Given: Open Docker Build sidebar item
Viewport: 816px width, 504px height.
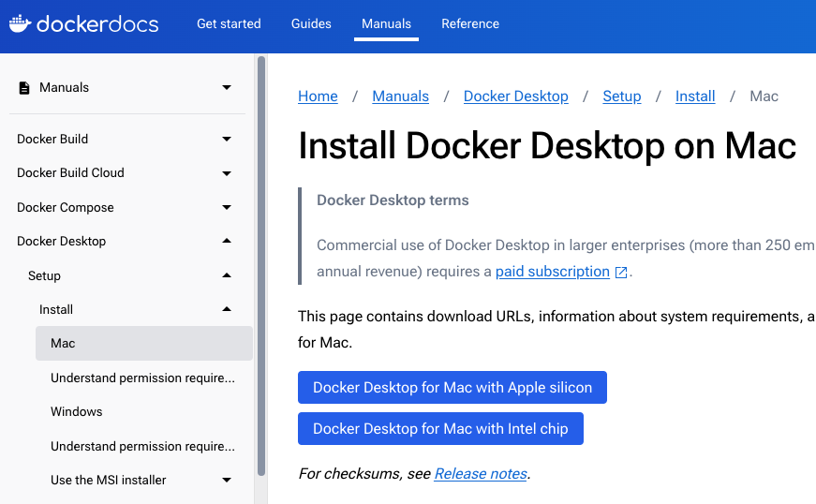Looking at the screenshot, I should click(x=52, y=139).
